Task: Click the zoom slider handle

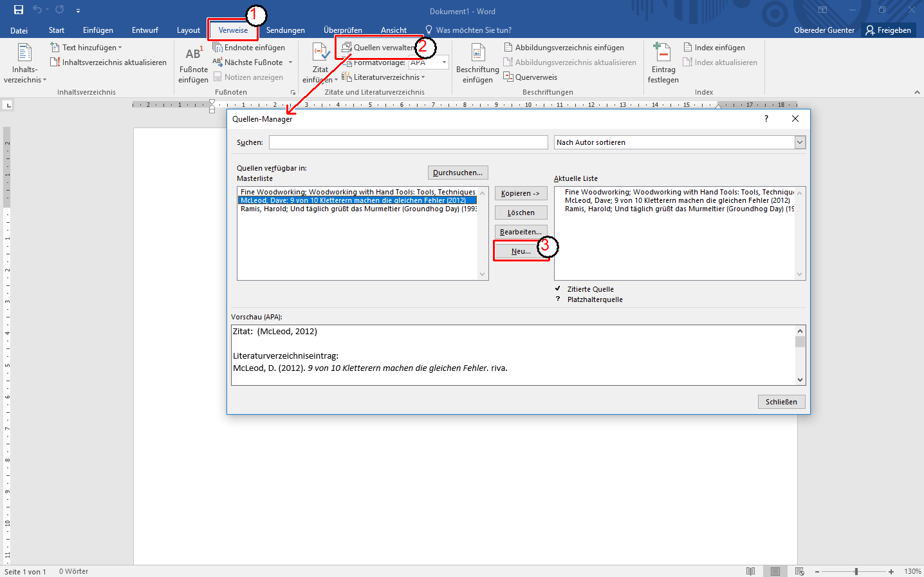Action: 856,572
